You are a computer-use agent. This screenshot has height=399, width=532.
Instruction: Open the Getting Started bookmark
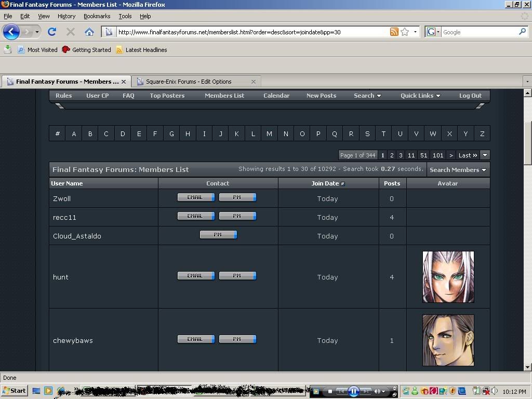(87, 50)
